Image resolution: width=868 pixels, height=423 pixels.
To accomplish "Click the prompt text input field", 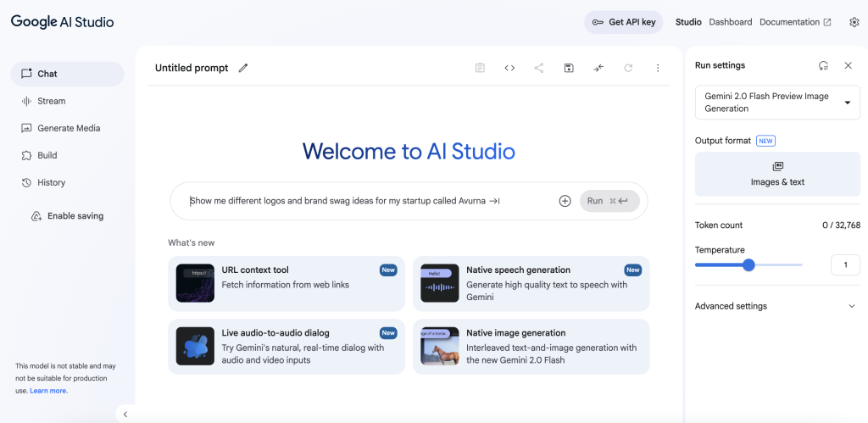I will (x=364, y=201).
